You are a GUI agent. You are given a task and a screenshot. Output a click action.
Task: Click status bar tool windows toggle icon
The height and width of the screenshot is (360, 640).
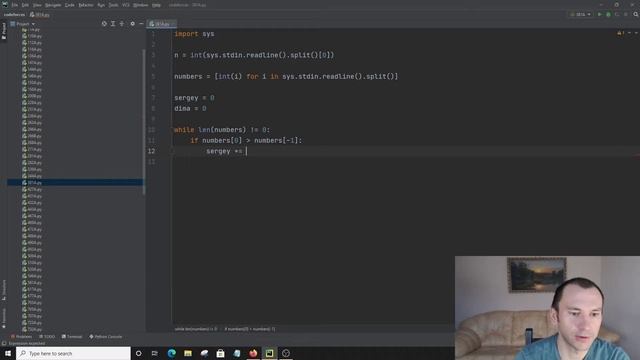coord(4,343)
